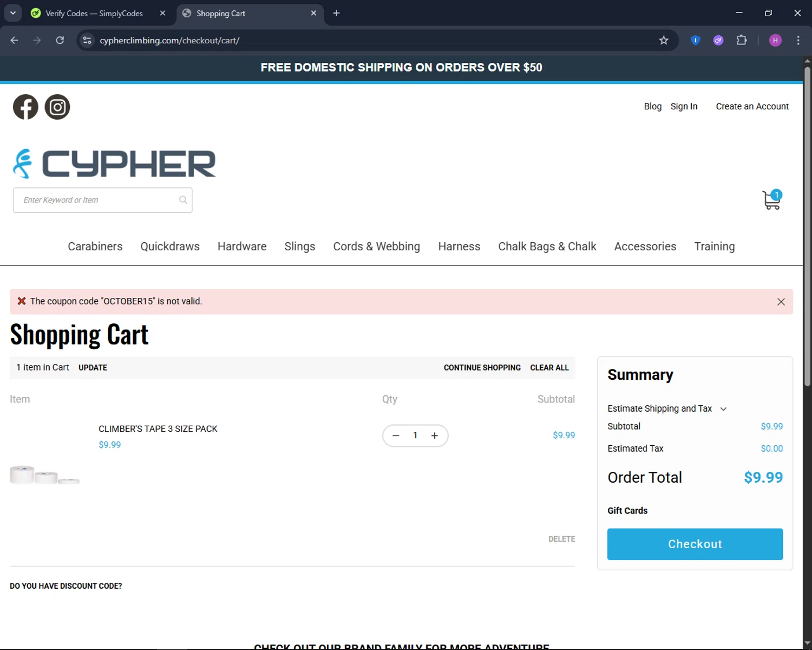Click CONTINUE SHOPPING link
Image resolution: width=812 pixels, height=650 pixels.
pos(482,367)
